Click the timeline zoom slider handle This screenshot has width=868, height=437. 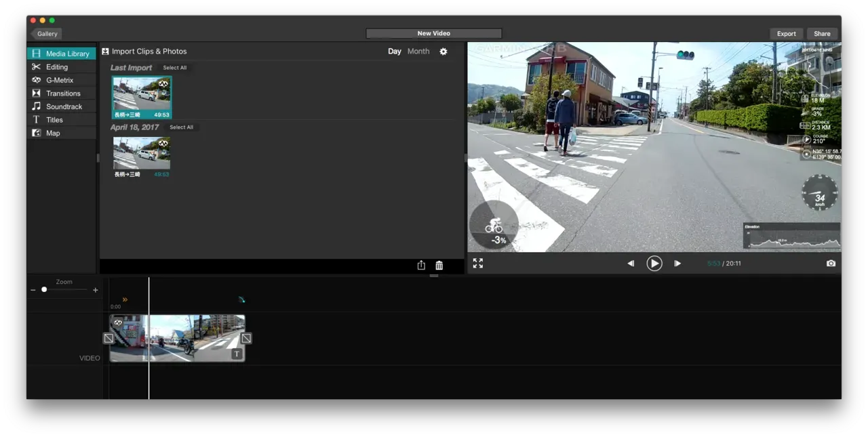pos(44,289)
